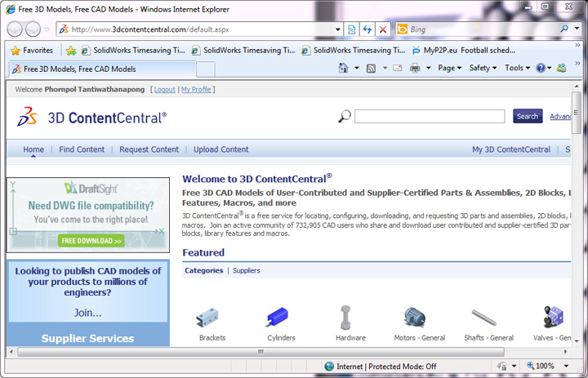The image size is (588, 378).
Task: Click the red Stop loading icon
Action: coord(383,29)
